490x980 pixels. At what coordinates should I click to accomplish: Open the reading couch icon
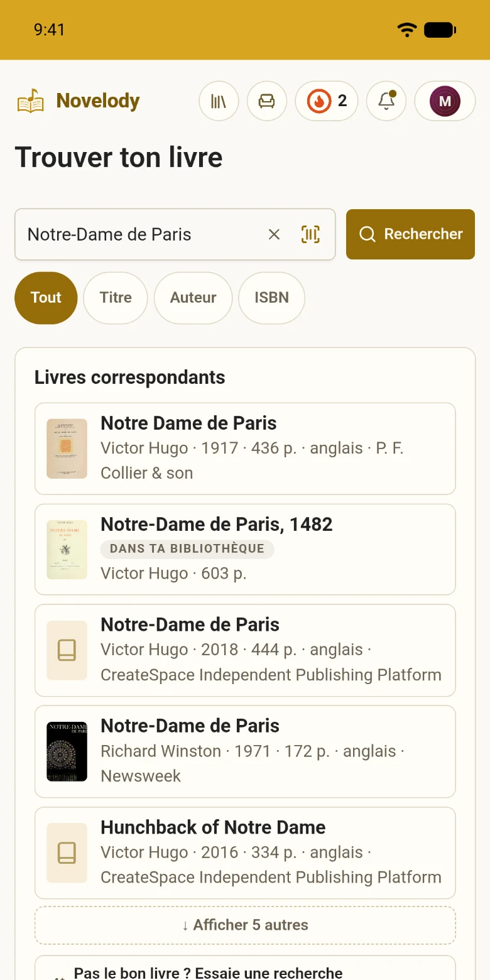pos(267,101)
